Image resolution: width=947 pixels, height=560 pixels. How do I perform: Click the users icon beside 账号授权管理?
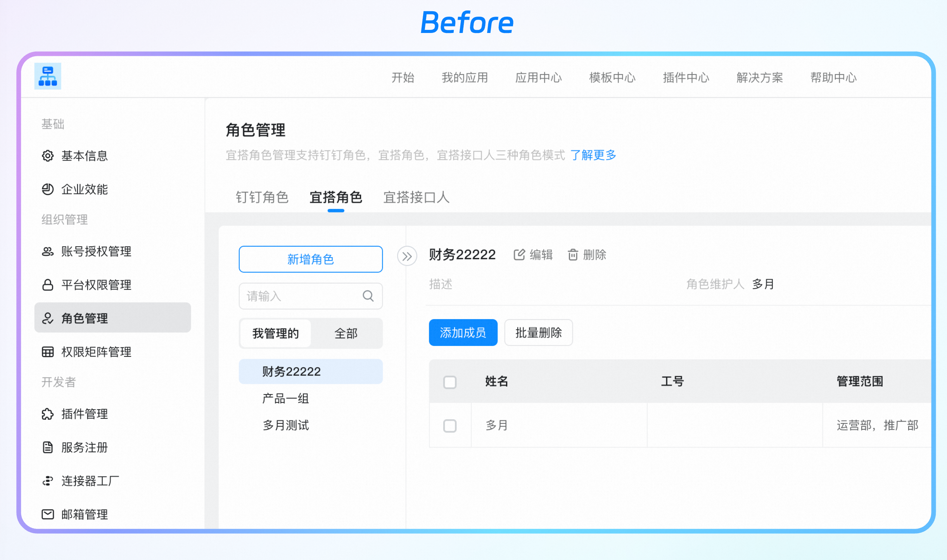pos(48,251)
